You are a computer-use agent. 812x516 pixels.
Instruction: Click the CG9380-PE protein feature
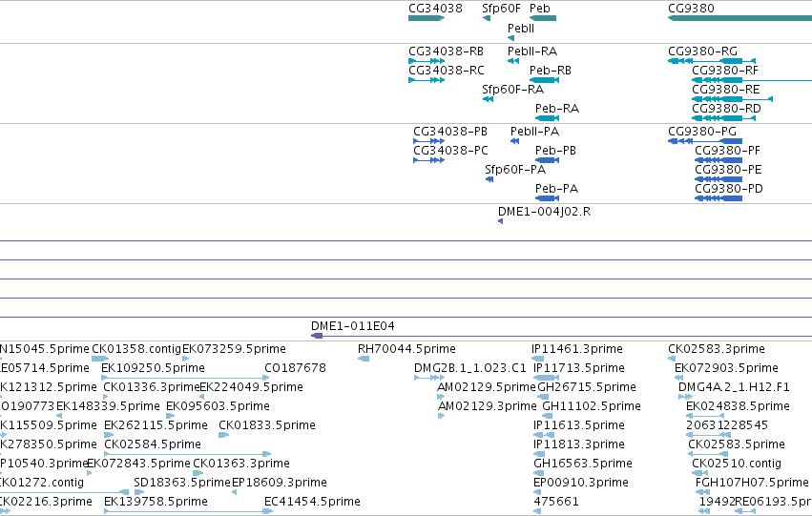(718, 179)
